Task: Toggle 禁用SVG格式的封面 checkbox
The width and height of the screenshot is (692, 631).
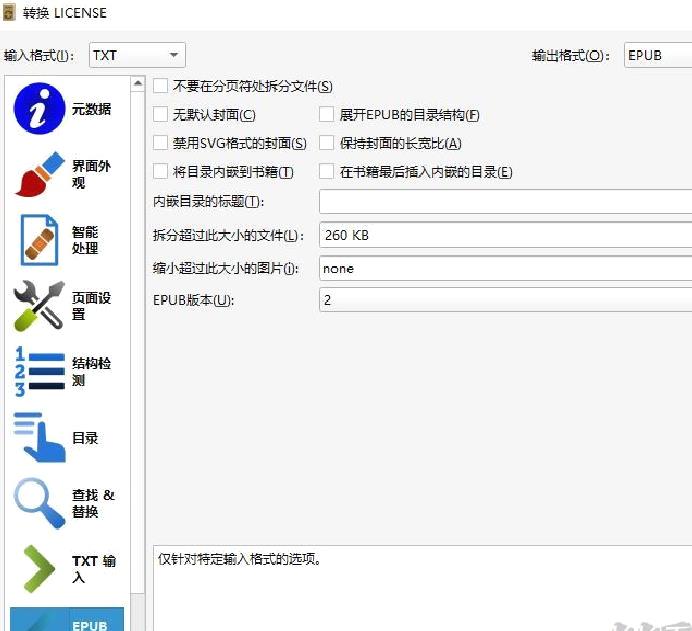Action: [x=160, y=143]
